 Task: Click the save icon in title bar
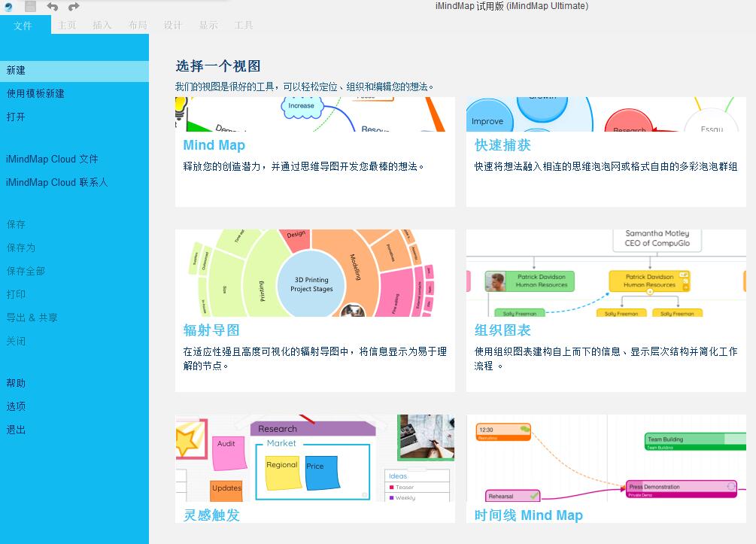click(x=30, y=7)
